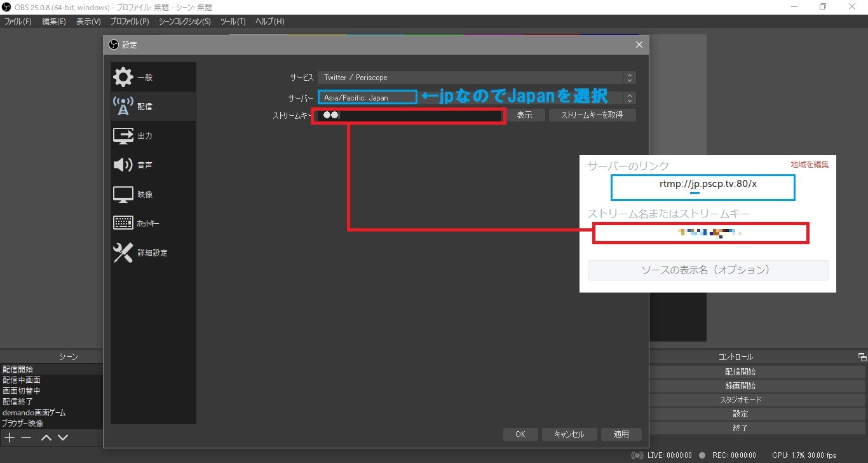Image resolution: width=868 pixels, height=463 pixels.
Task: Confirm settings with OK button
Action: (520, 434)
